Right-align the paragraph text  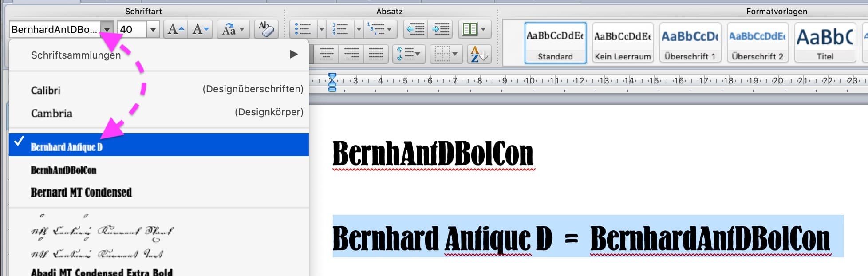coord(351,55)
